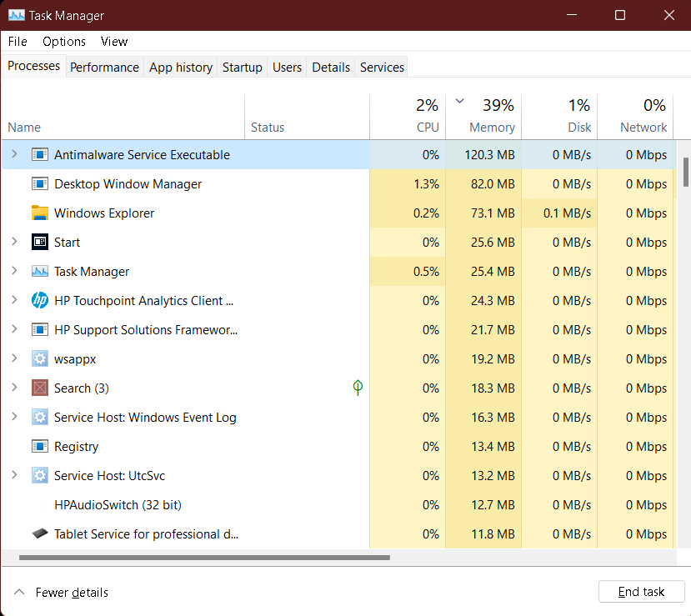This screenshot has width=691, height=616.
Task: Open the Users tab
Action: pyautogui.click(x=287, y=68)
